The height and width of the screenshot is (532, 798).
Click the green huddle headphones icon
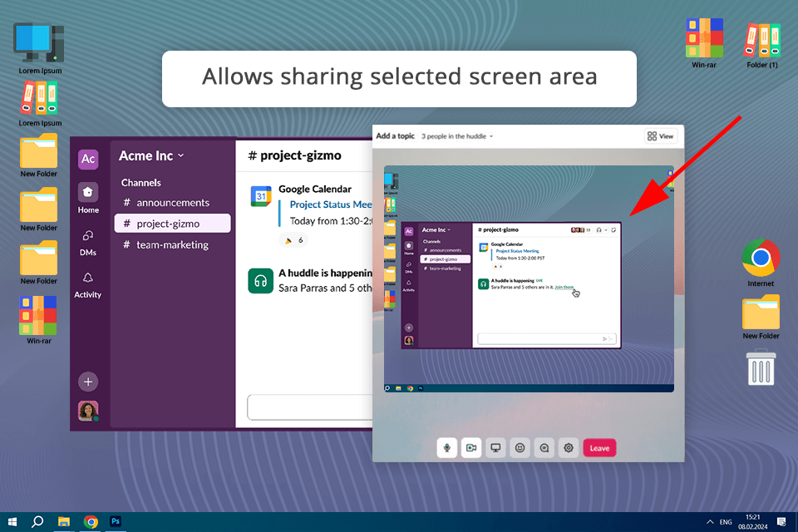[260, 281]
